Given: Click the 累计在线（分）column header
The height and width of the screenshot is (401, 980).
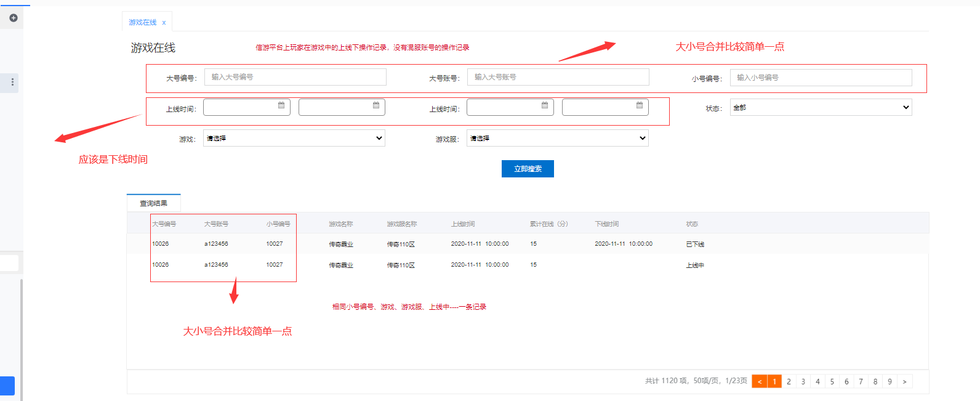Looking at the screenshot, I should [x=549, y=224].
